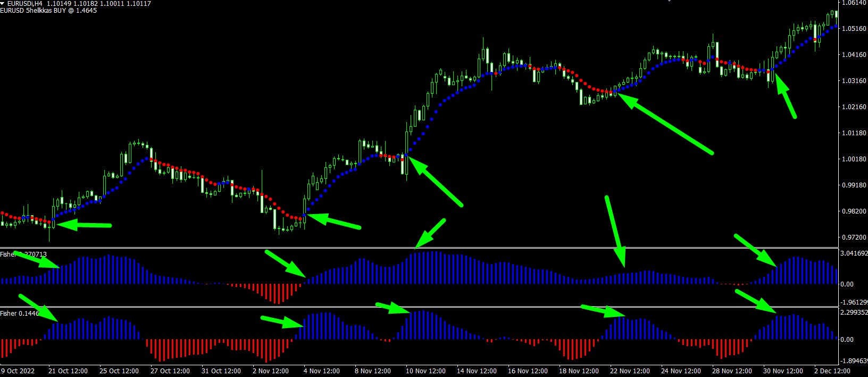Image resolution: width=868 pixels, height=377 pixels.
Task: Click the 1.04160 price scale label
Action: [x=854, y=55]
